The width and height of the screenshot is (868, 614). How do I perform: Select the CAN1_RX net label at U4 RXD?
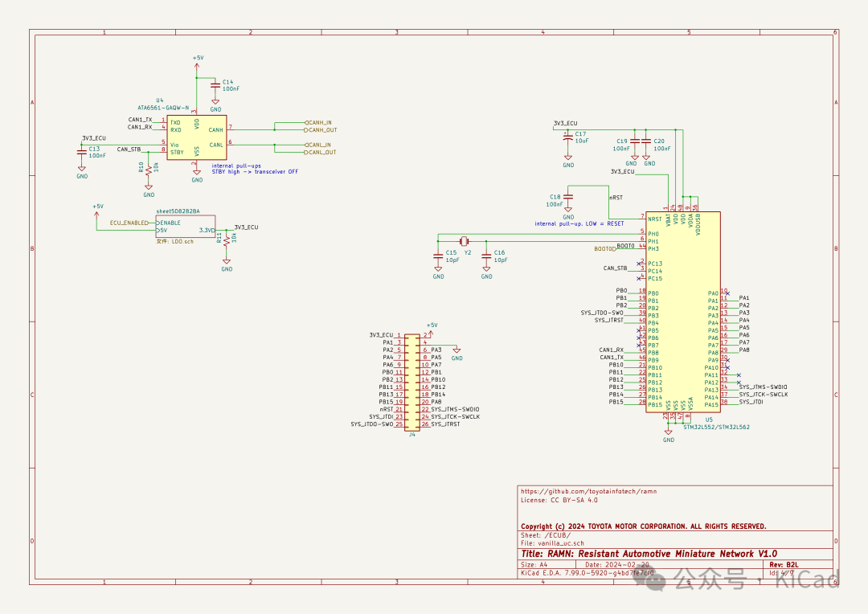coord(140,127)
